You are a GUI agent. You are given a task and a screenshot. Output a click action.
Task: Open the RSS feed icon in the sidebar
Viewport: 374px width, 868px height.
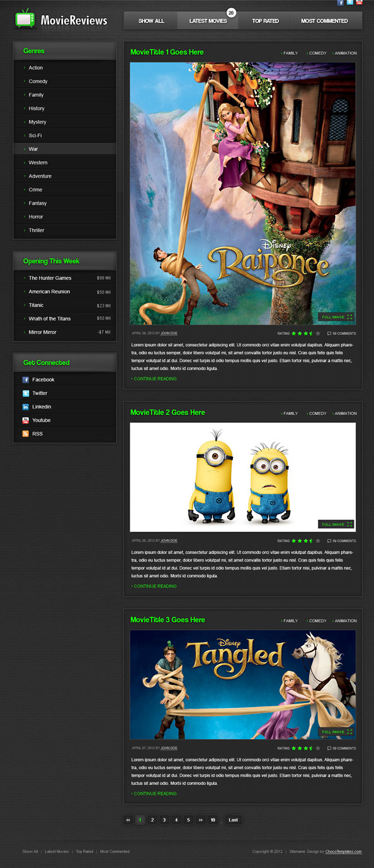pos(26,434)
